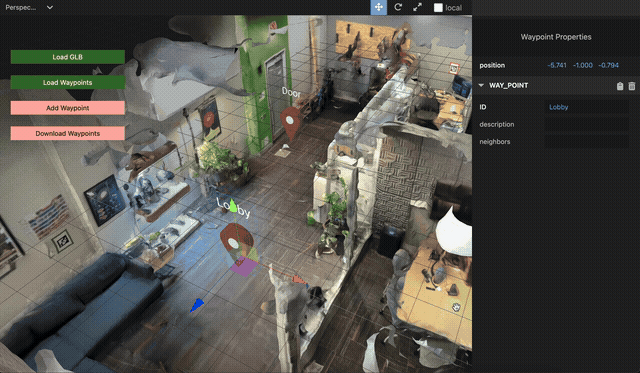Grab the blue Z-axis gizmo arrow
Viewport: 640px width, 373px height.
click(197, 305)
